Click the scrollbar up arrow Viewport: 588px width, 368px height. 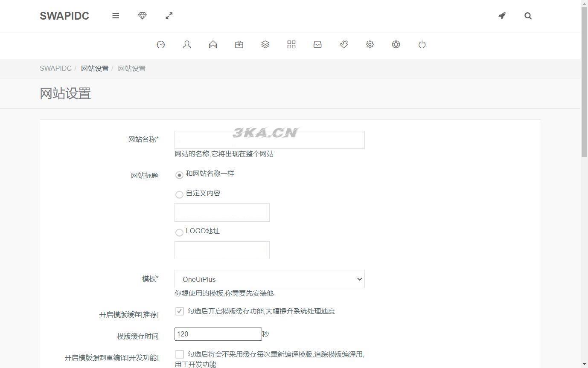click(x=585, y=3)
